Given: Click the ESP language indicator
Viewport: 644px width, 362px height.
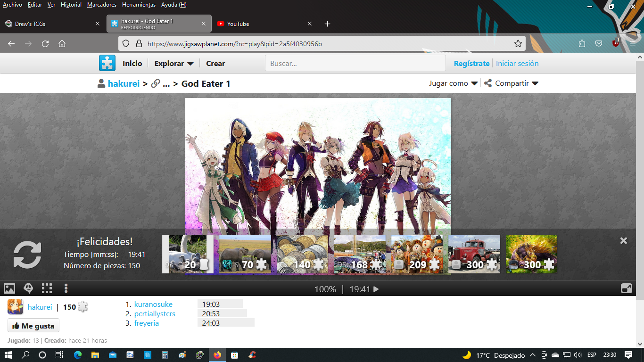Looking at the screenshot, I should 592,355.
